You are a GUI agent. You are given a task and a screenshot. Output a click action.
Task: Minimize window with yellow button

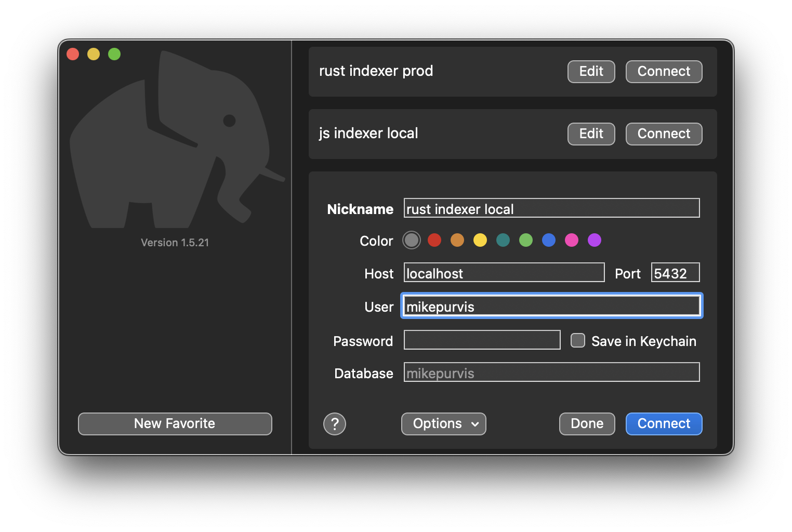(x=94, y=54)
